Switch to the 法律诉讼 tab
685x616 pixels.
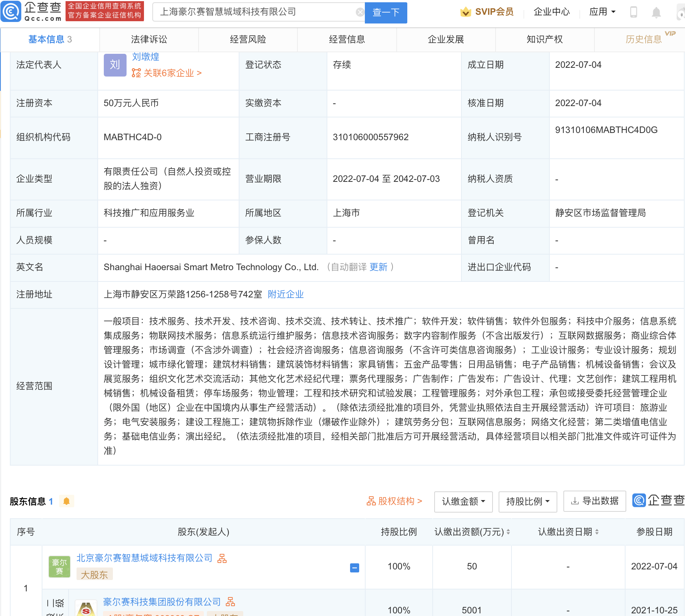click(x=149, y=39)
